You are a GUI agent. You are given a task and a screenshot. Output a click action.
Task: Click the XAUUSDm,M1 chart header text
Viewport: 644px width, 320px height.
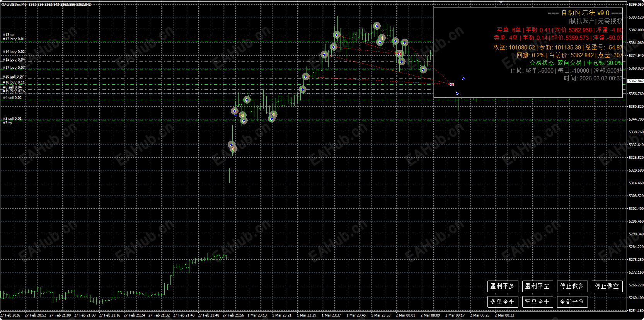pos(14,5)
